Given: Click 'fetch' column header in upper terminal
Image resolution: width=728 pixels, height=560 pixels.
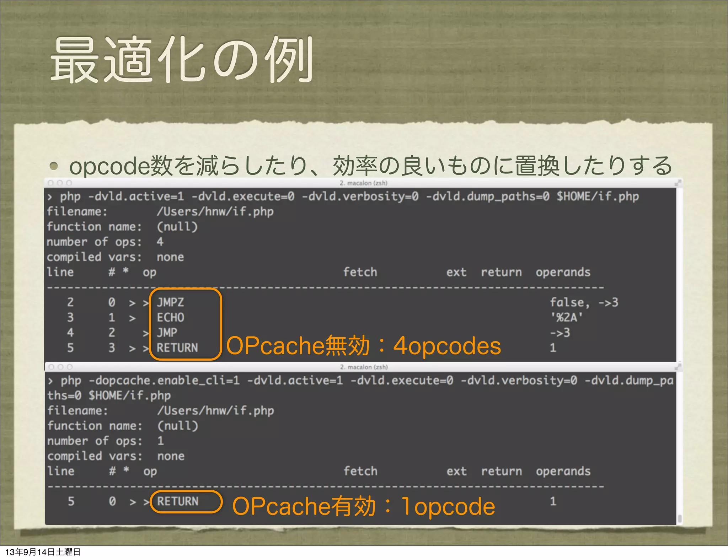Looking at the screenshot, I should tap(360, 272).
